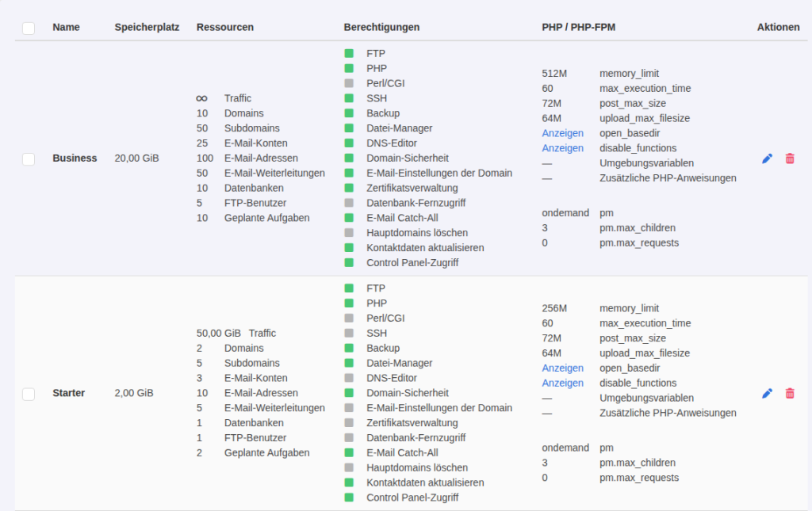Click Business plan's 100 E-Mail-Adressen entry
Image resolution: width=812 pixels, height=511 pixels.
point(247,158)
